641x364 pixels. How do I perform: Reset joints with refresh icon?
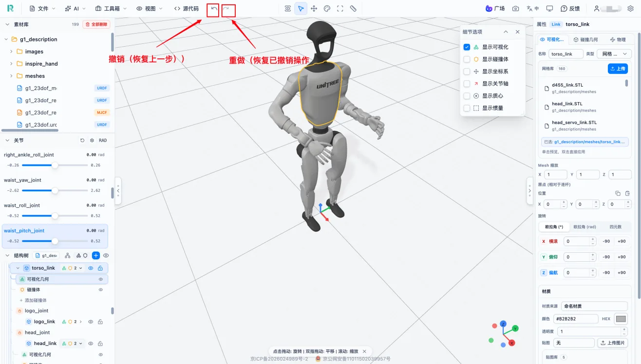[82, 140]
